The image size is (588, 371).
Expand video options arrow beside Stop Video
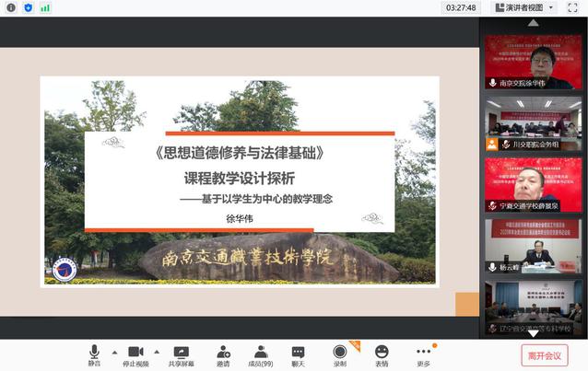pyautogui.click(x=157, y=352)
